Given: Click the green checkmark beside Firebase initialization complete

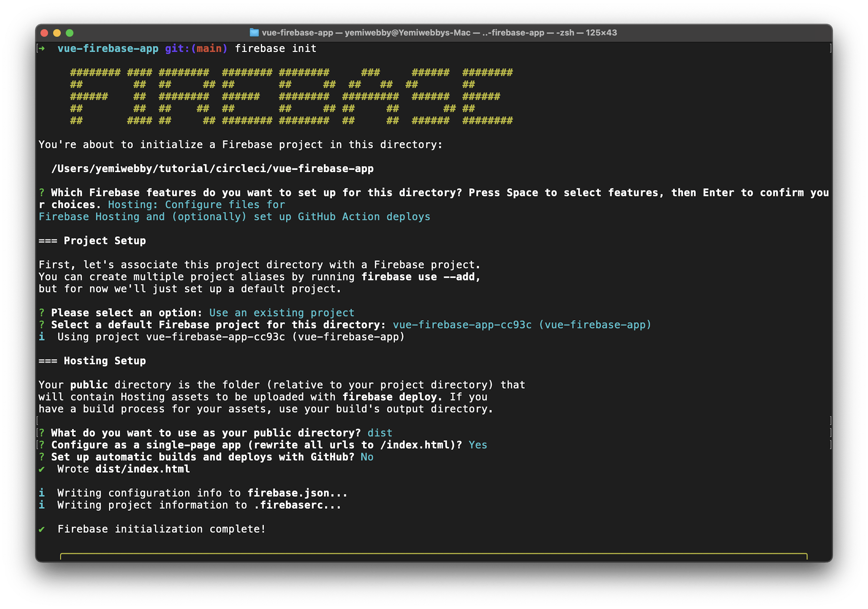Looking at the screenshot, I should pos(42,529).
